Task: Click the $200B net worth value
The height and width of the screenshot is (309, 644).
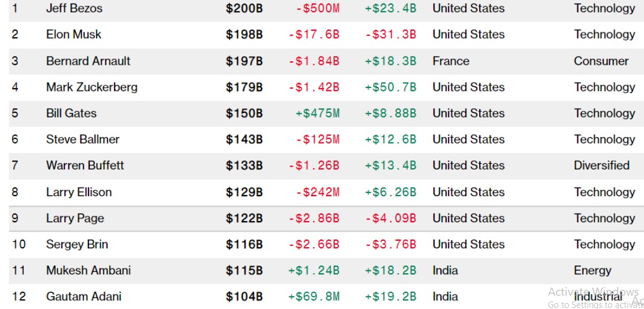Action: 244,8
